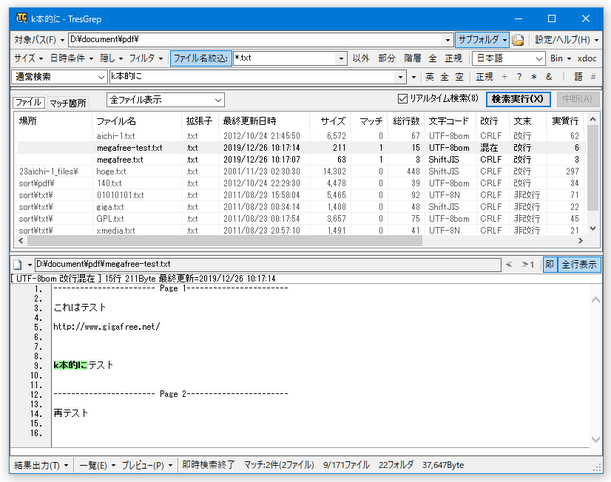Click the preview file path field
Image resolution: width=611 pixels, height=482 pixels.
click(x=268, y=265)
